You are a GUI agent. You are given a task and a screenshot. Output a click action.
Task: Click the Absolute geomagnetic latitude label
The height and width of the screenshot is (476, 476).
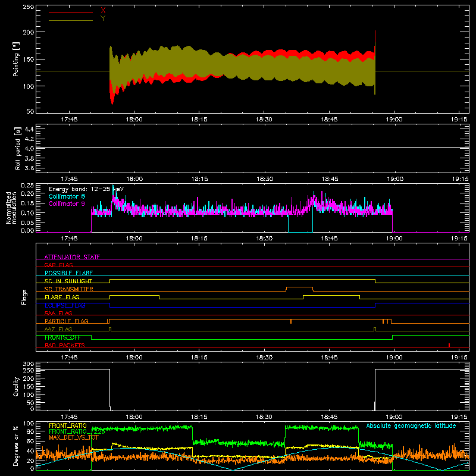(x=411, y=425)
